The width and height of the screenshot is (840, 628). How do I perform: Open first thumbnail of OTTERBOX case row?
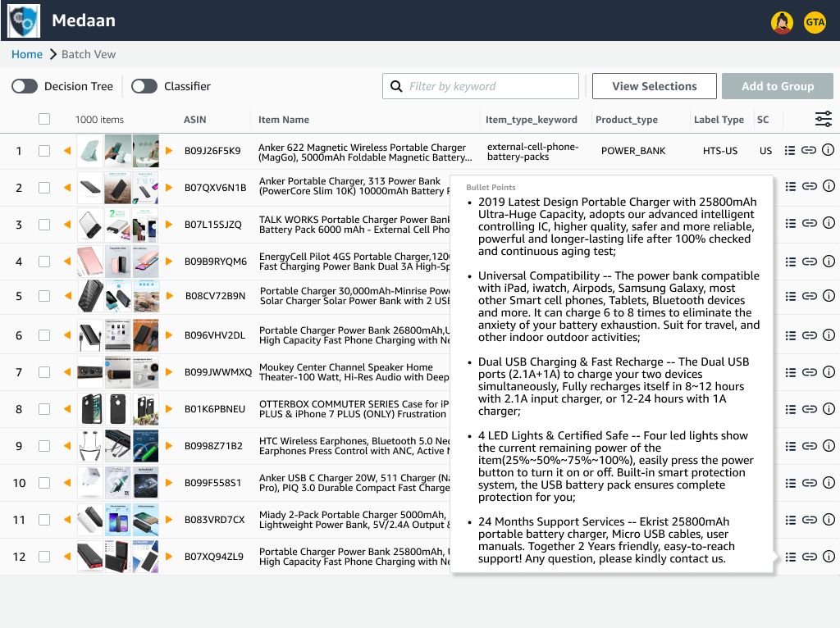coord(90,408)
